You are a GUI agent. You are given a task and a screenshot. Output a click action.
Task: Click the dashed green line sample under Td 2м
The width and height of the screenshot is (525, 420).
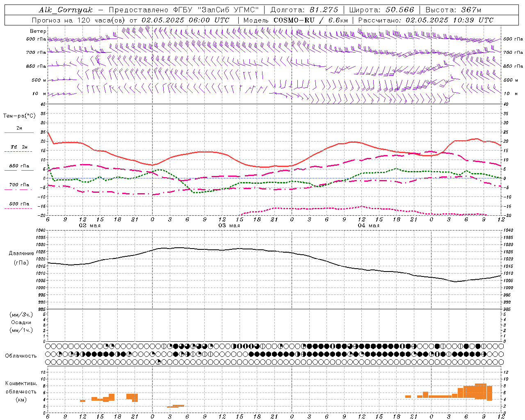[x=18, y=152]
